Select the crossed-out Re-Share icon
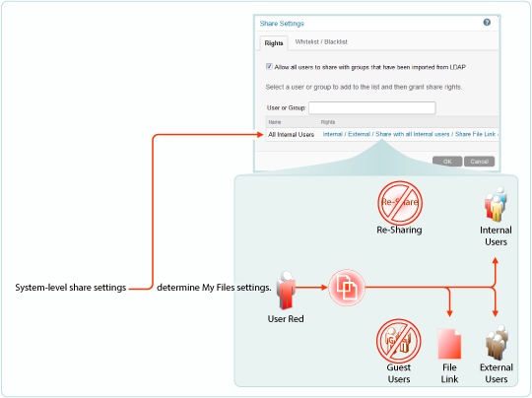The height and width of the screenshot is (398, 532). tap(400, 203)
